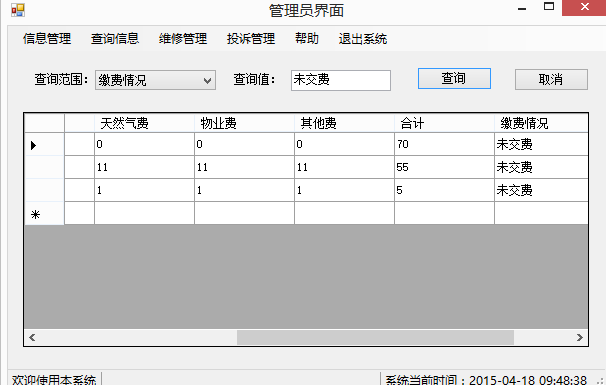Image resolution: width=606 pixels, height=385 pixels.
Task: Select the row header with the arrow indicator
Action: (44, 145)
